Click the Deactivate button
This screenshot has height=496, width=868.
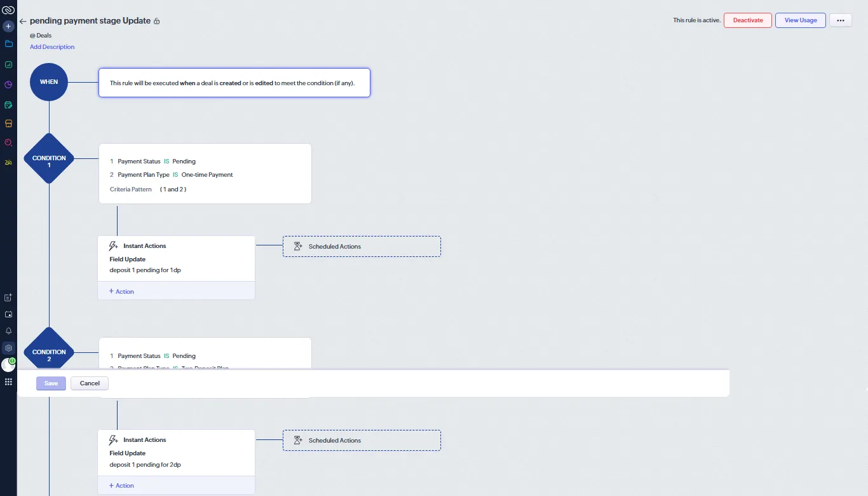748,20
